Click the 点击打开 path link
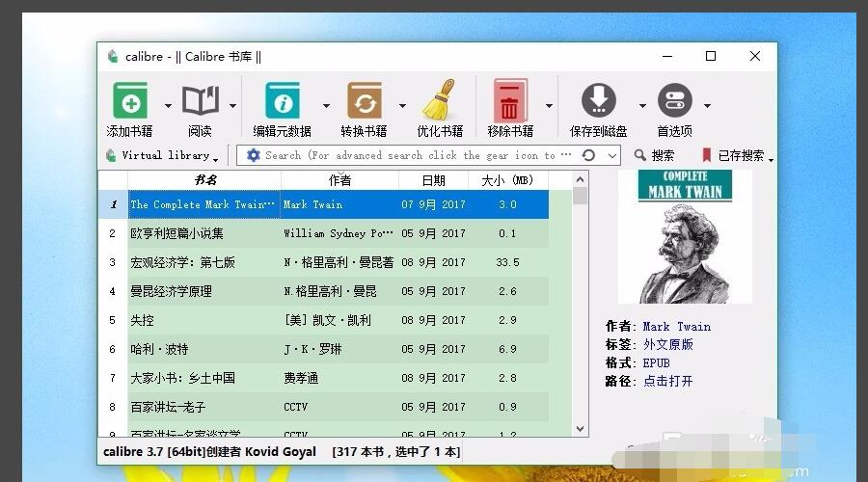Screen dimensions: 868x482 668,381
